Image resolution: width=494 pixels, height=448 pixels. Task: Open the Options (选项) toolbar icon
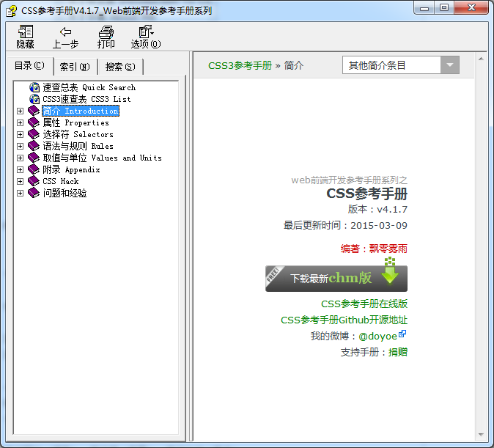pos(146,32)
